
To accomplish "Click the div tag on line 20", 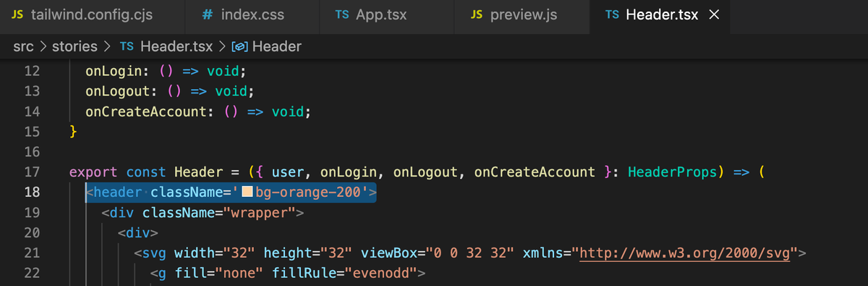I will coord(137,233).
